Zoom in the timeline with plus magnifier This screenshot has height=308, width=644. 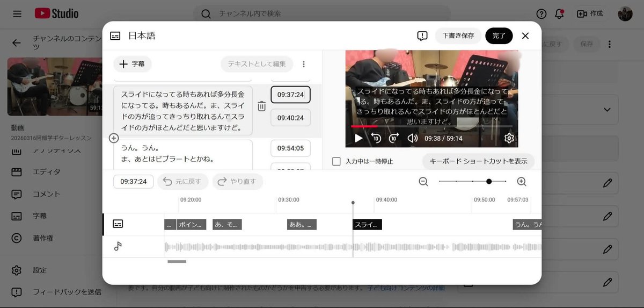522,182
